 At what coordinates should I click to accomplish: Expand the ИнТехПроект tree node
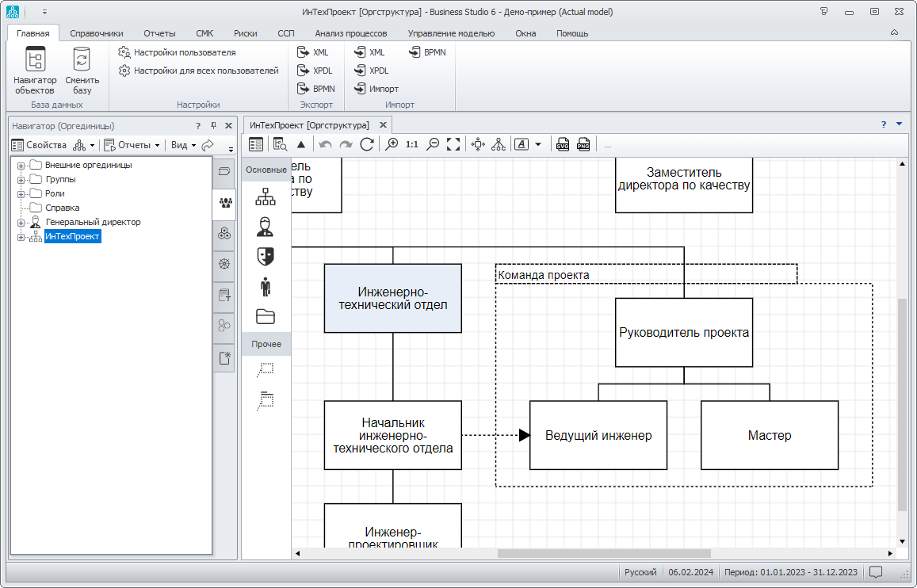(21, 237)
